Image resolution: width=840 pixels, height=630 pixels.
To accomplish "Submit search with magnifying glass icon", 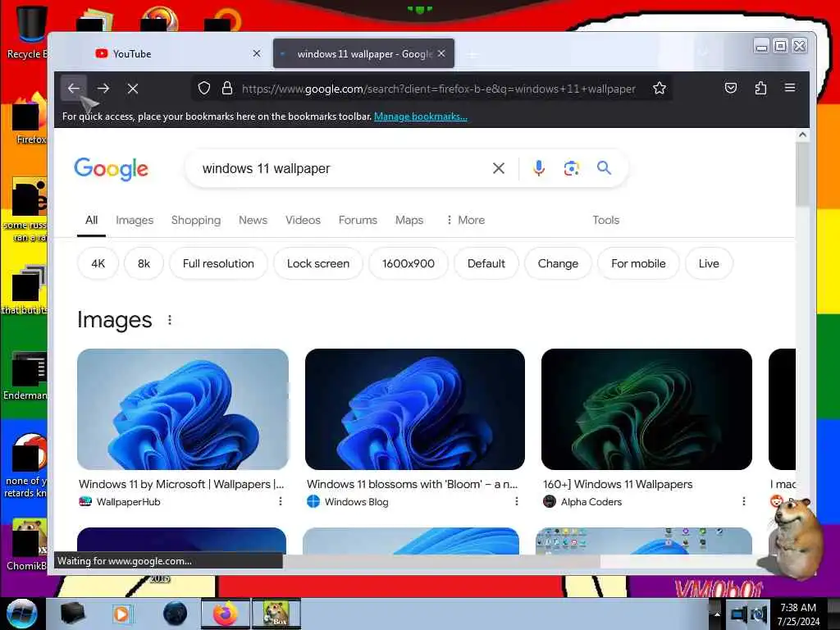I will pyautogui.click(x=604, y=167).
